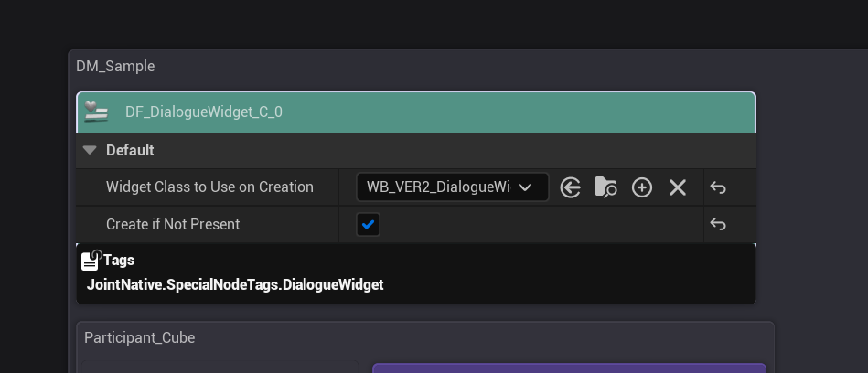
Task: Reset Widget Class to Use on Creation
Action: tap(718, 187)
